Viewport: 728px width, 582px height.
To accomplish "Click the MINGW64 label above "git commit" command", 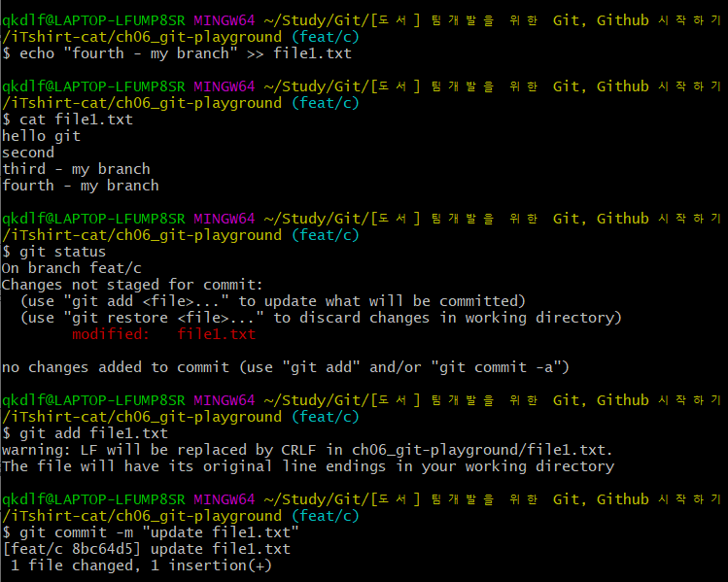I will [x=225, y=499].
